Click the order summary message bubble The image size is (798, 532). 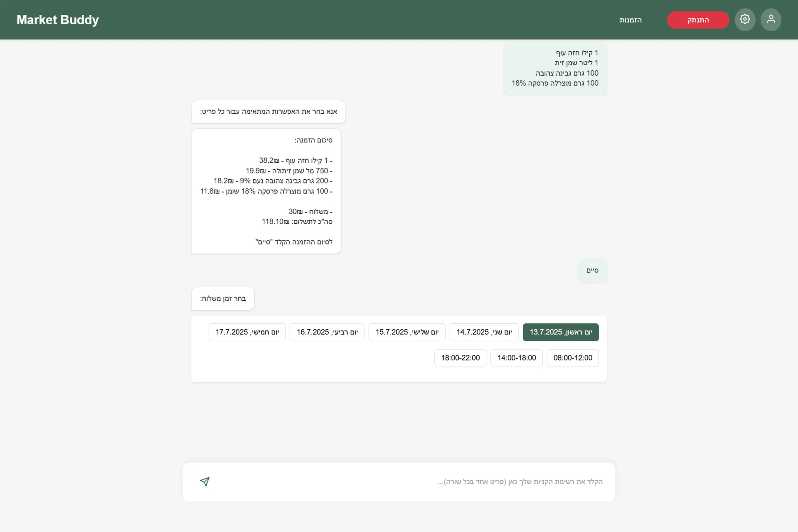coord(266,191)
